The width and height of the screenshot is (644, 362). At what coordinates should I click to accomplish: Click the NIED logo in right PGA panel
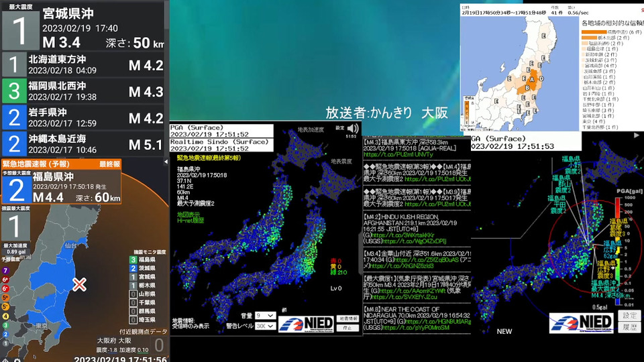point(581,323)
